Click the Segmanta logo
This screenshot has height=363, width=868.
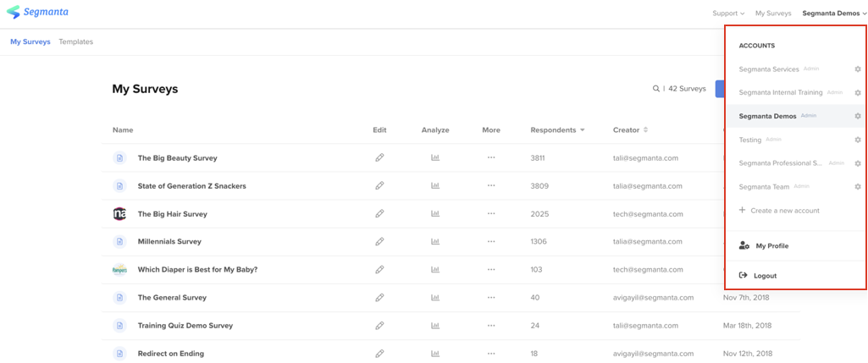[37, 12]
